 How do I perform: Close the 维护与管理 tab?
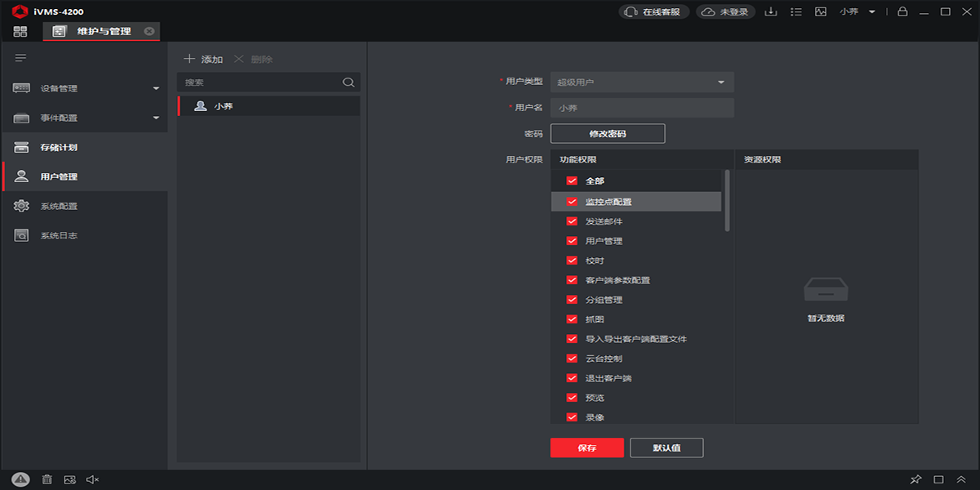(x=149, y=31)
